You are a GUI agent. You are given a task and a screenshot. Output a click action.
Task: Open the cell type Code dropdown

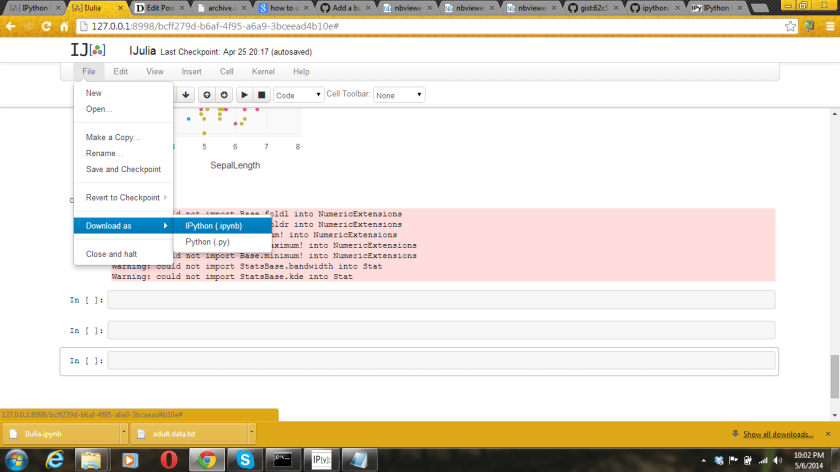[x=298, y=95]
